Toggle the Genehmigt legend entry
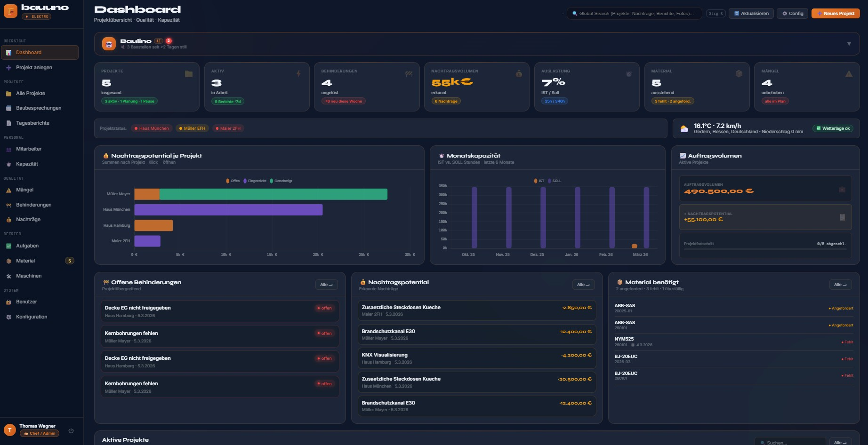The height and width of the screenshot is (445, 868). (x=282, y=181)
